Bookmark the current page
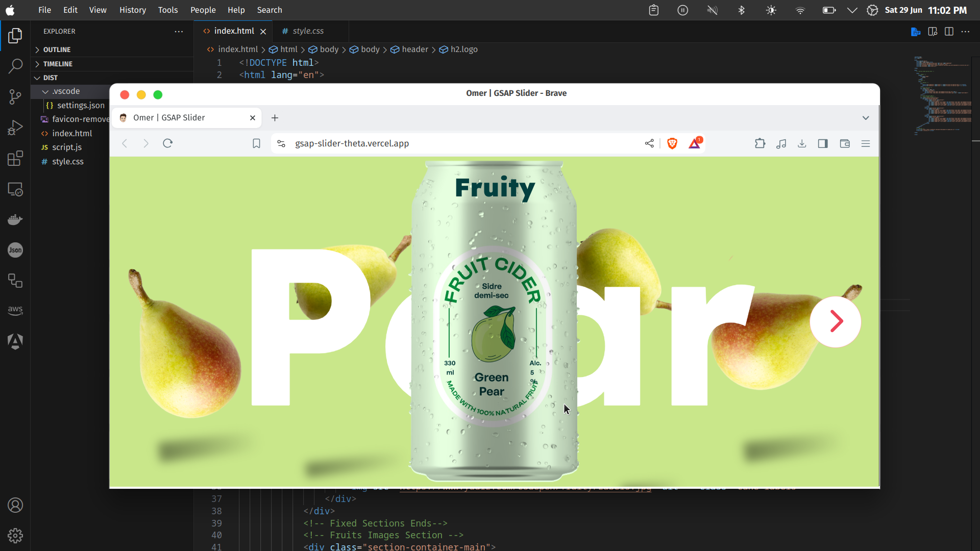 256,144
